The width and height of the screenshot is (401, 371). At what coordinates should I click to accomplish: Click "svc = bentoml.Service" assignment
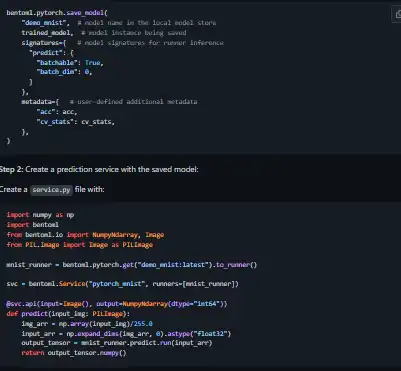(x=45, y=284)
